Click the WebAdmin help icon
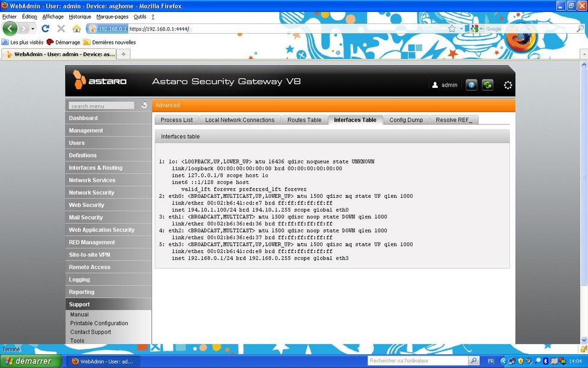Image resolution: width=588 pixels, height=368 pixels. click(471, 85)
